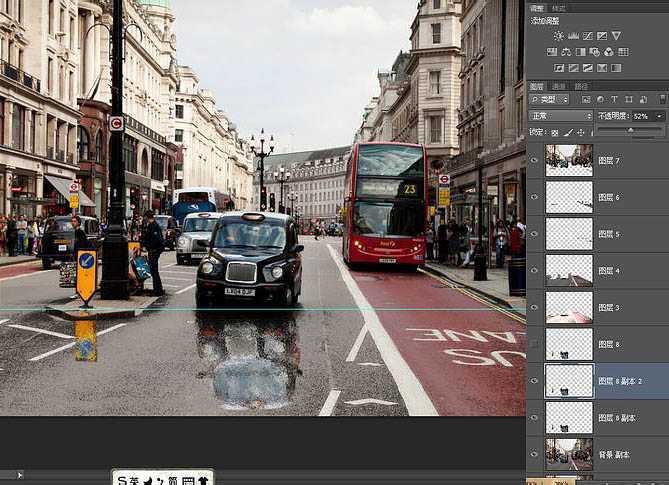
Task: Click the Sogou S icon on IME bar
Action: [122, 481]
